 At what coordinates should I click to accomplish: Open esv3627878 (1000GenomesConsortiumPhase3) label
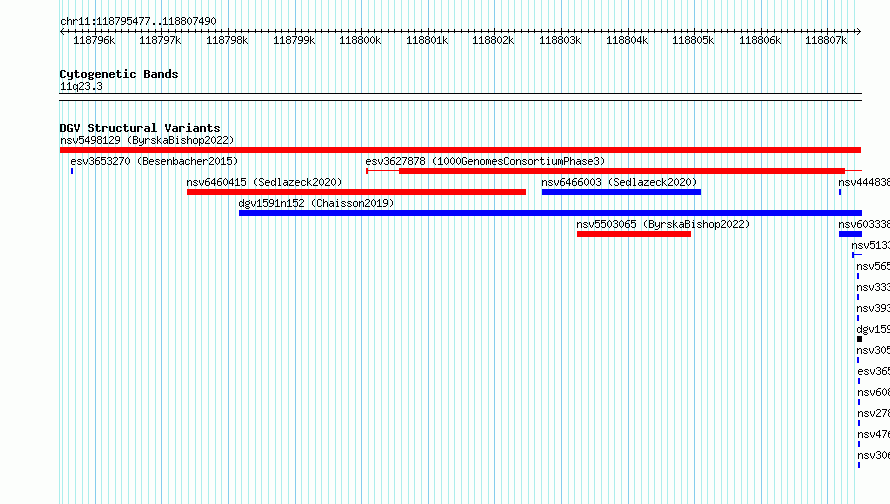point(485,161)
